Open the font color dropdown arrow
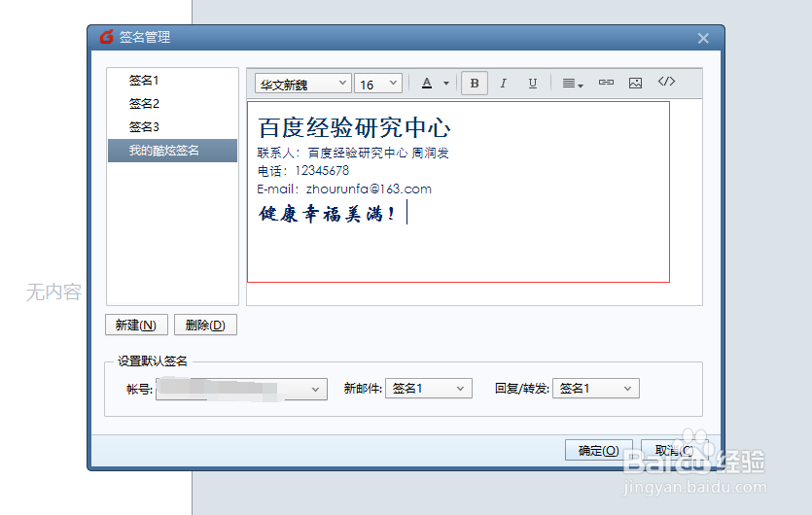 pos(446,84)
